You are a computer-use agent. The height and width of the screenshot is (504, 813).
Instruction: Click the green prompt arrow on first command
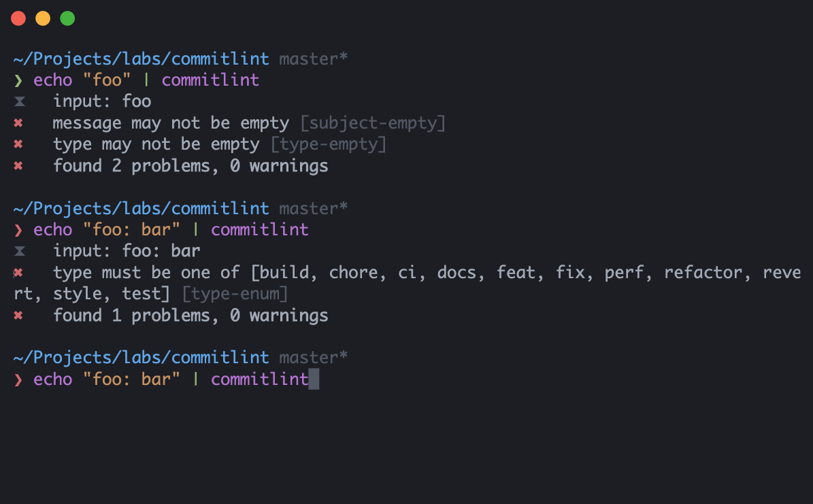(x=18, y=80)
